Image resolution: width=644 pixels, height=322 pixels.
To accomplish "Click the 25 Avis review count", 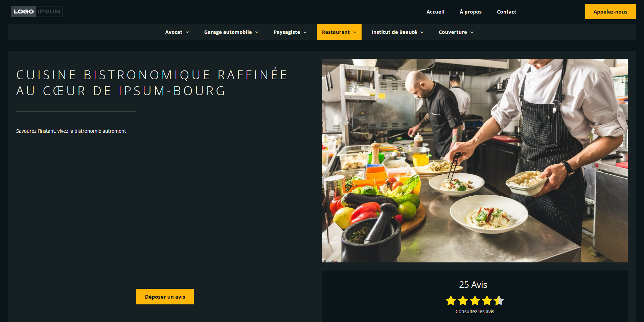I will [473, 285].
